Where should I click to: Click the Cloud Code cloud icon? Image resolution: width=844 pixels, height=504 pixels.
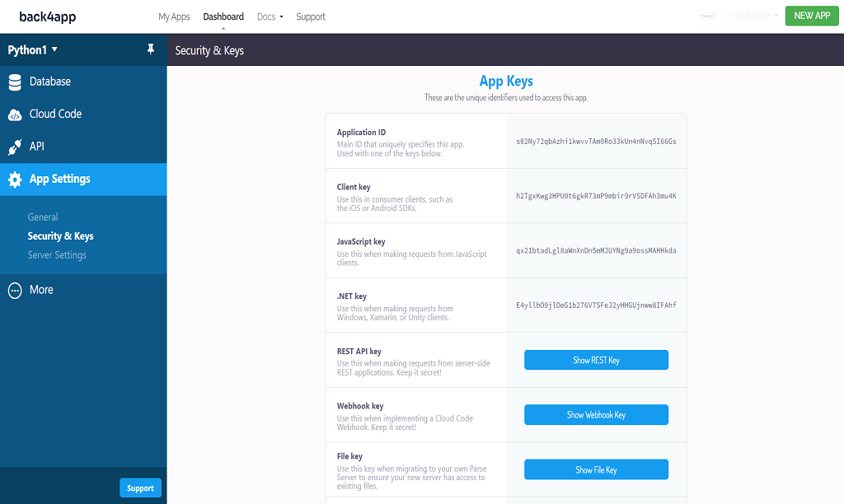click(15, 114)
